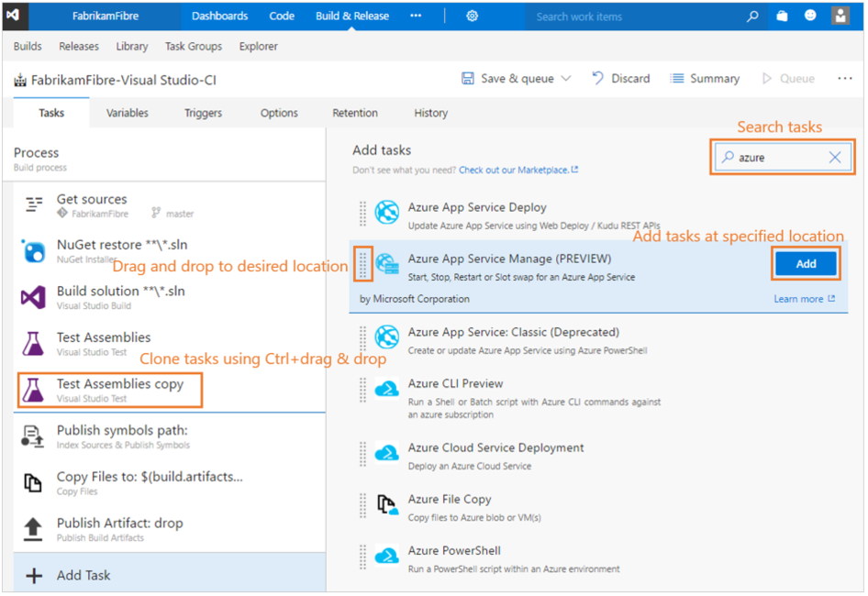Click the Azure CLI Preview cloud icon
This screenshot has height=596, width=868.
pos(387,389)
